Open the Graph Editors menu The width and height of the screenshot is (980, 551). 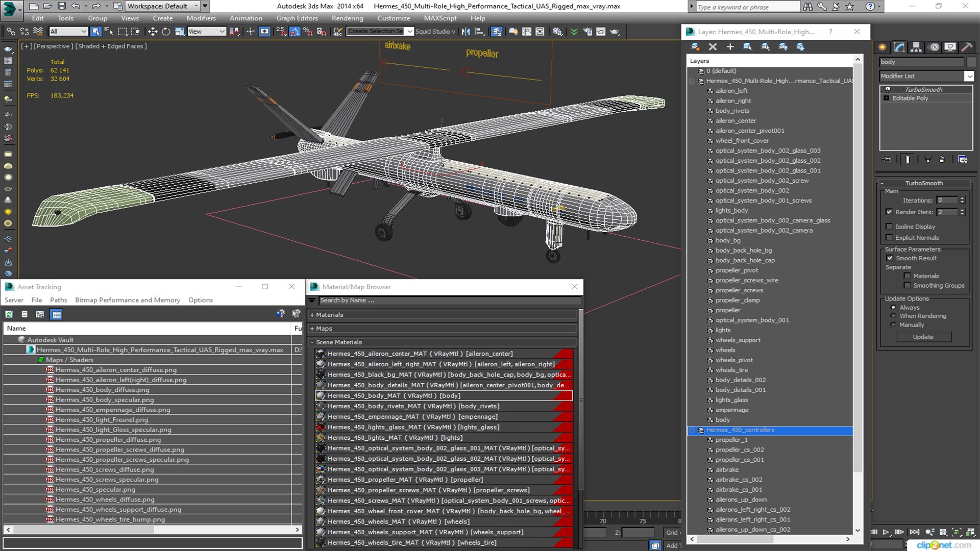point(297,18)
